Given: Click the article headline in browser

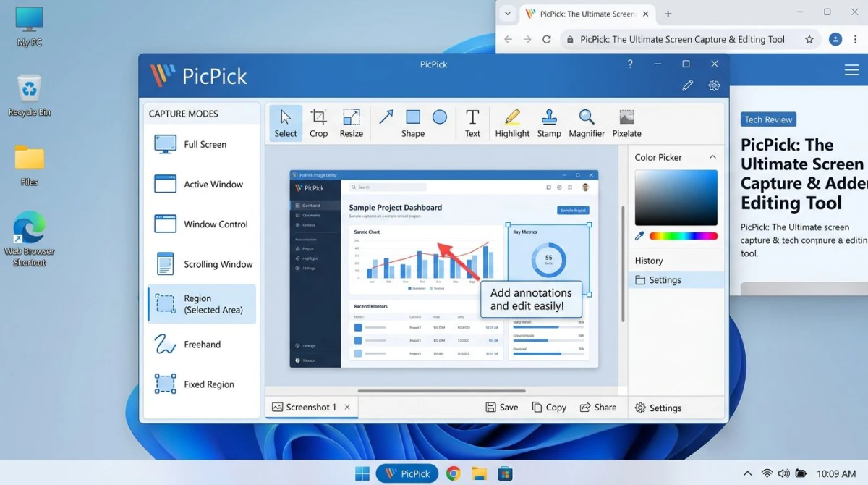Looking at the screenshot, I should coord(804,174).
